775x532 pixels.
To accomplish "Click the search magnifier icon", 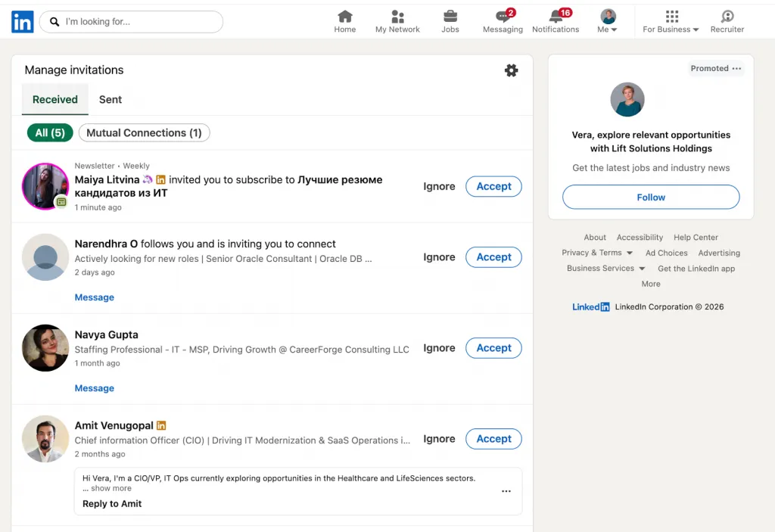I will pos(54,22).
